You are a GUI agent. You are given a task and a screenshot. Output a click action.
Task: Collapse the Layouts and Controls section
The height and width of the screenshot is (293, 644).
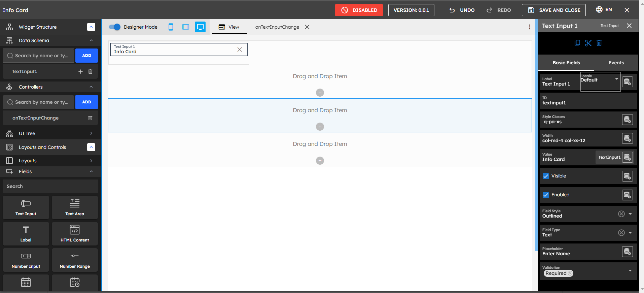point(91,147)
